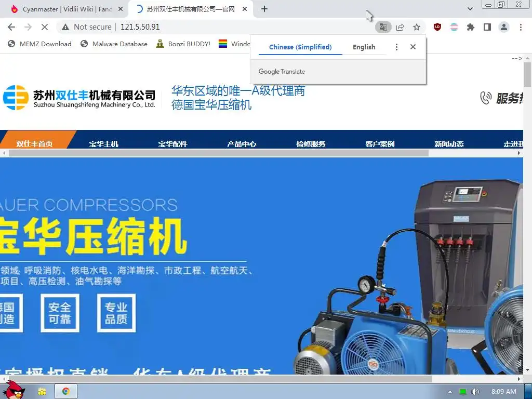Open the MEMZ Download bookmark
The image size is (532, 399).
pos(39,44)
